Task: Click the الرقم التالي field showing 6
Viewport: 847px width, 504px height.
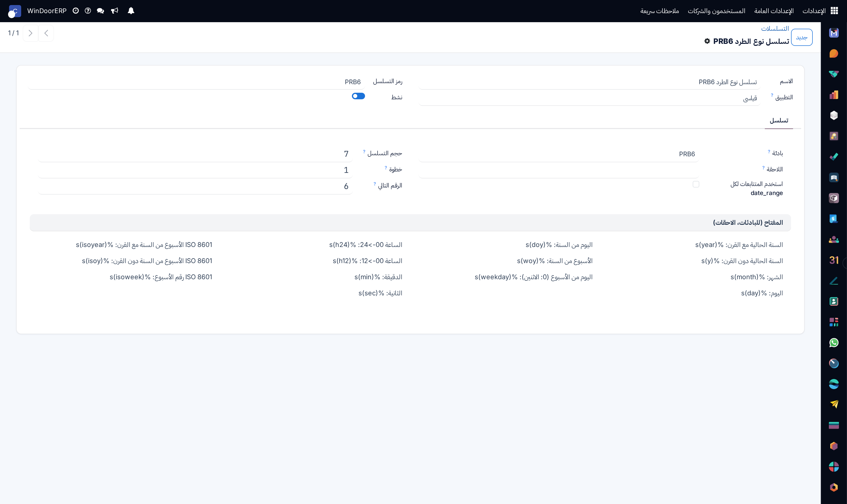Action: pyautogui.click(x=195, y=186)
